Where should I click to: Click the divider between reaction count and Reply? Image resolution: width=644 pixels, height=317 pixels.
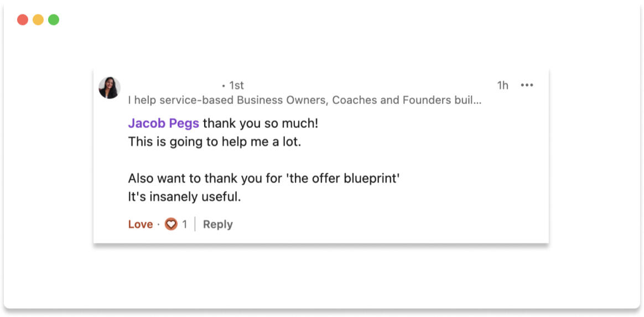(x=195, y=224)
